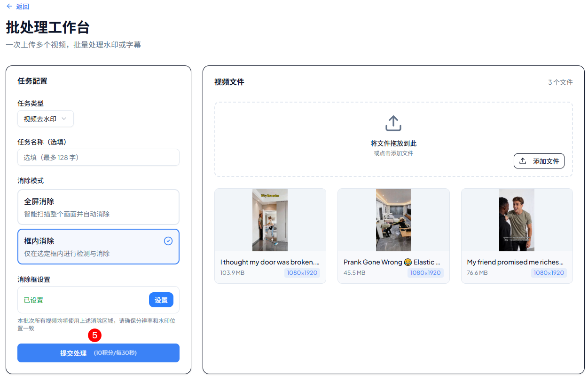This screenshot has width=588, height=384.
Task: Click the 76.6 MB file size text
Action: (x=477, y=273)
